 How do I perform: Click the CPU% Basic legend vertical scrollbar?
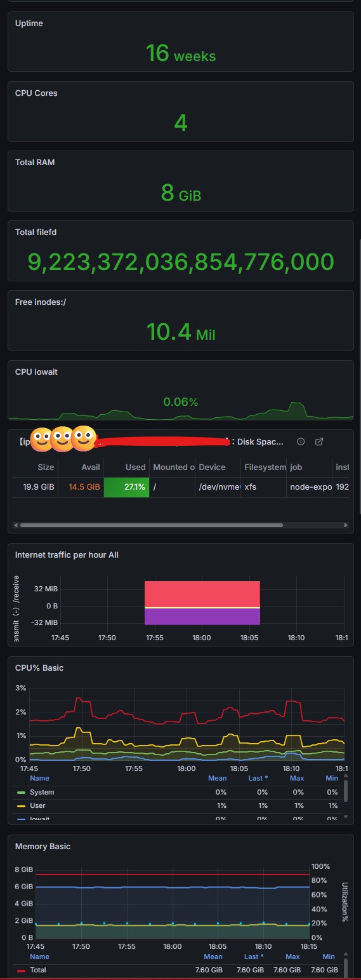pyautogui.click(x=346, y=792)
